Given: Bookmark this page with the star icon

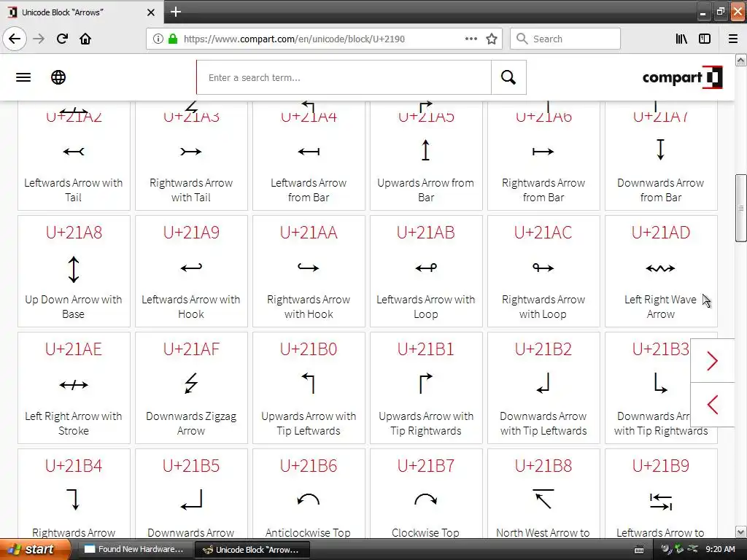Looking at the screenshot, I should [x=492, y=39].
